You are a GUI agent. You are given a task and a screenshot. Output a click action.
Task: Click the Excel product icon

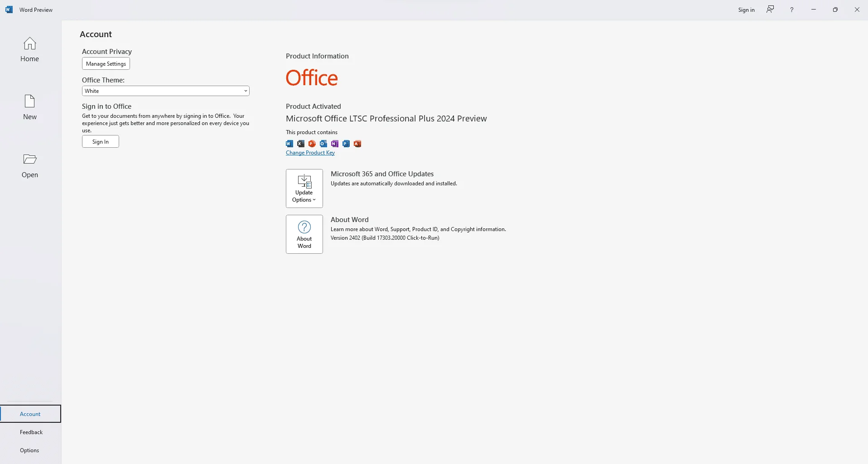tap(301, 144)
